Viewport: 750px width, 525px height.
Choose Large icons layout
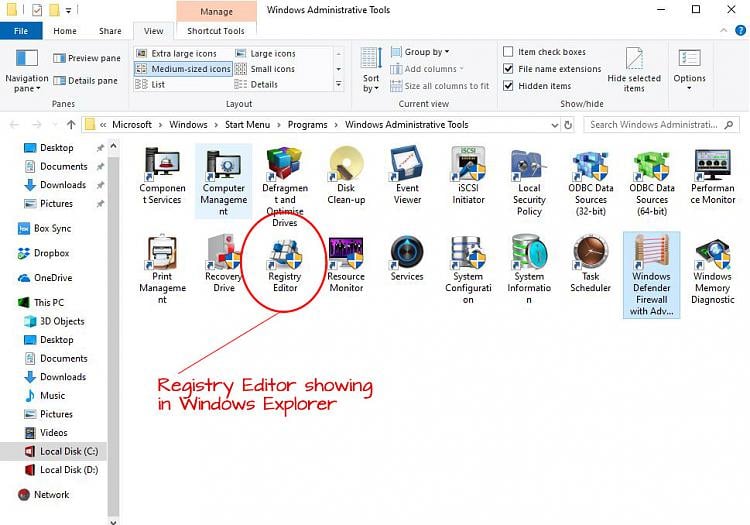pyautogui.click(x=265, y=54)
